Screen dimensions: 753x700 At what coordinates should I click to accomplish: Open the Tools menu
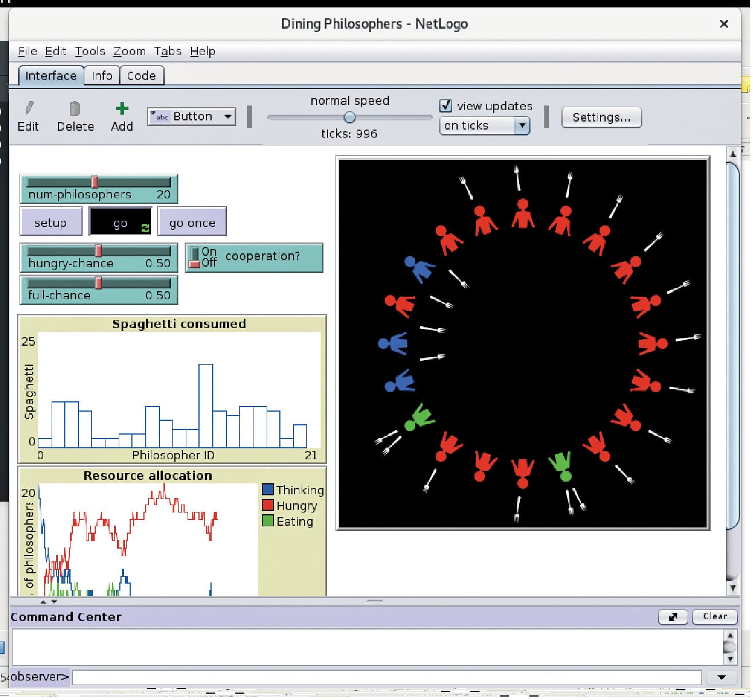point(89,51)
